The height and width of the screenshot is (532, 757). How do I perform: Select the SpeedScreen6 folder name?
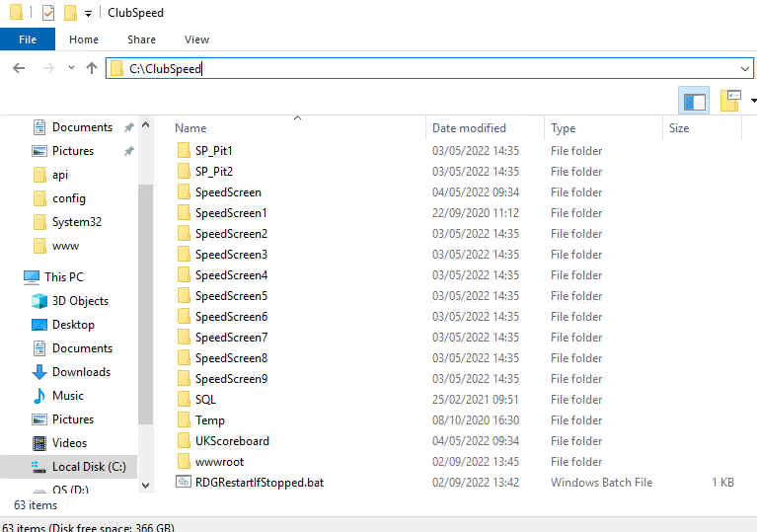(231, 317)
